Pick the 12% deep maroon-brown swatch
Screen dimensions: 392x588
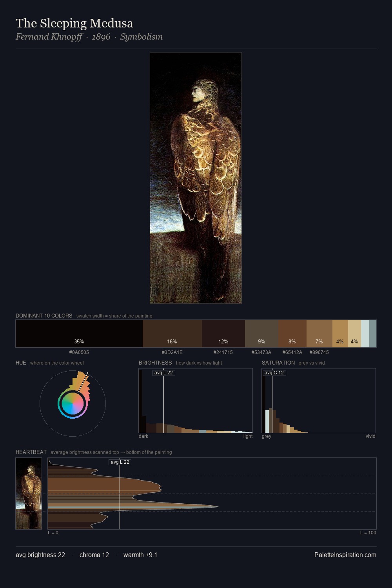pos(223,334)
